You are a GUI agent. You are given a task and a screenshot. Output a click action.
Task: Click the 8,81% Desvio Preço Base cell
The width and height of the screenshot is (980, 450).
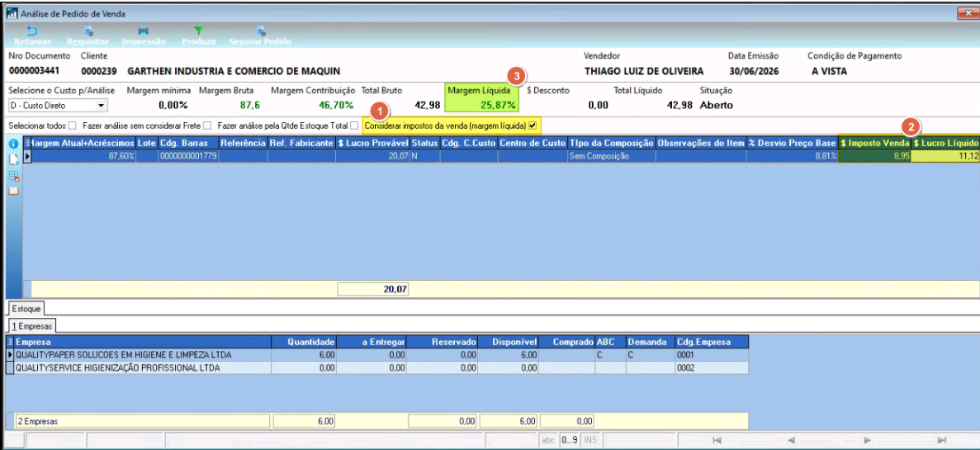(x=792, y=155)
